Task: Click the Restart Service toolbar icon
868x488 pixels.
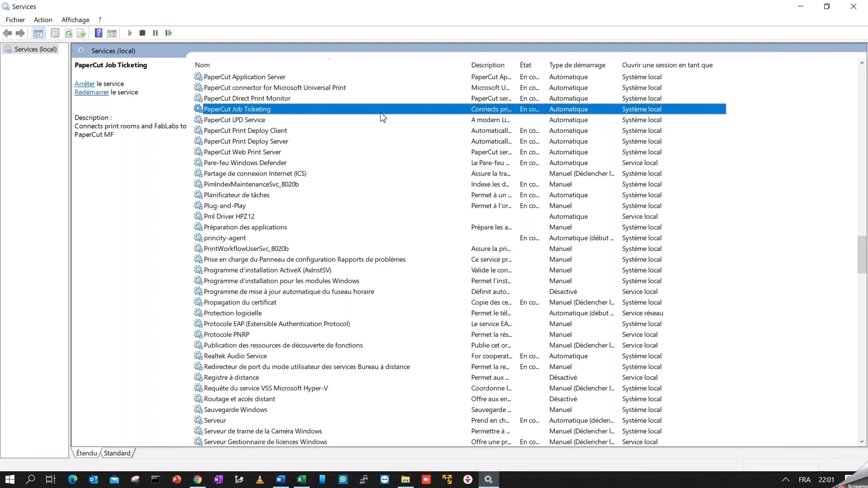Action: point(169,33)
